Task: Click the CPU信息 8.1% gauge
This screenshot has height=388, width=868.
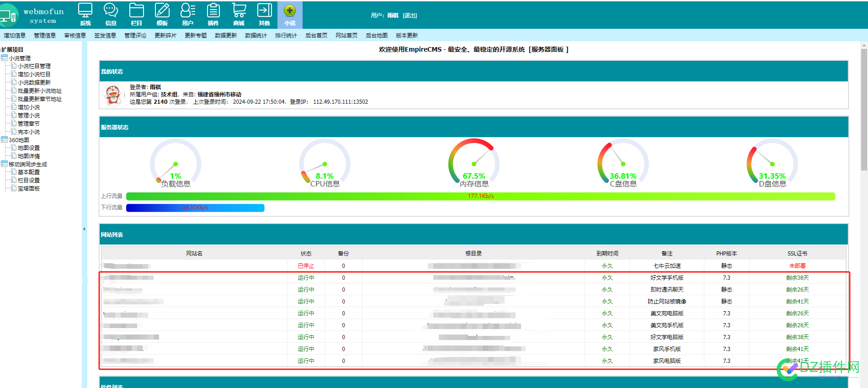Action: [325, 163]
